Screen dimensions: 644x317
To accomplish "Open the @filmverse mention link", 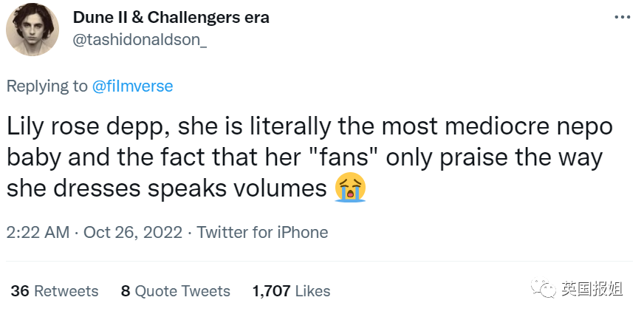I will click(132, 86).
